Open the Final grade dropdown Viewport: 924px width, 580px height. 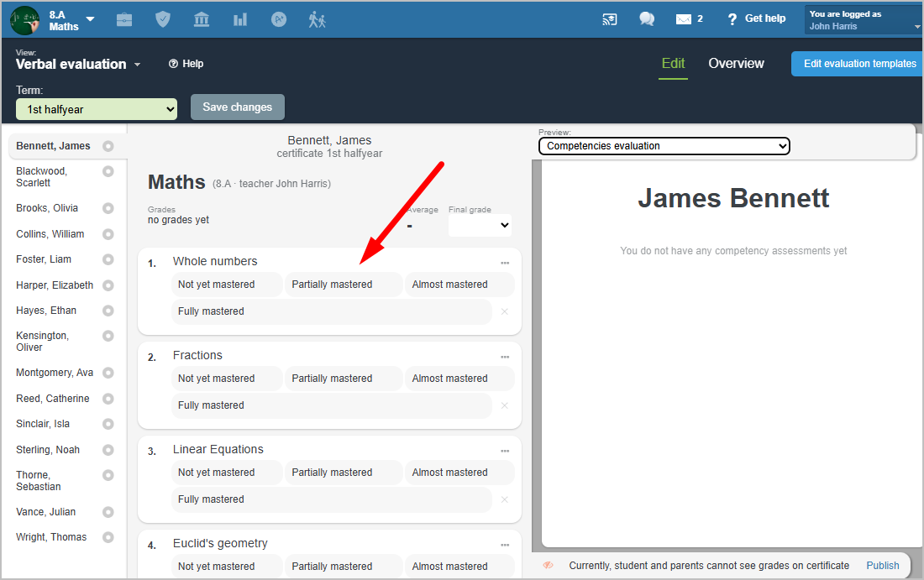click(480, 225)
